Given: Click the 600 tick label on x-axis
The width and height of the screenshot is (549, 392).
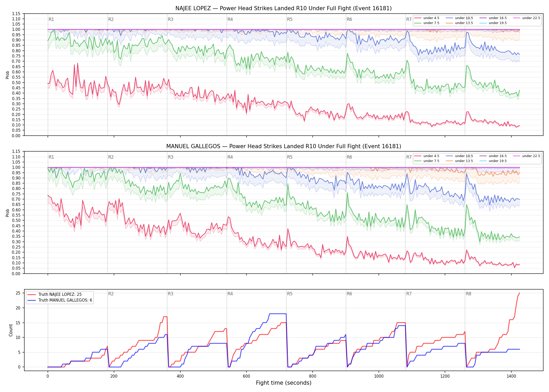Looking at the screenshot, I should 247,376.
